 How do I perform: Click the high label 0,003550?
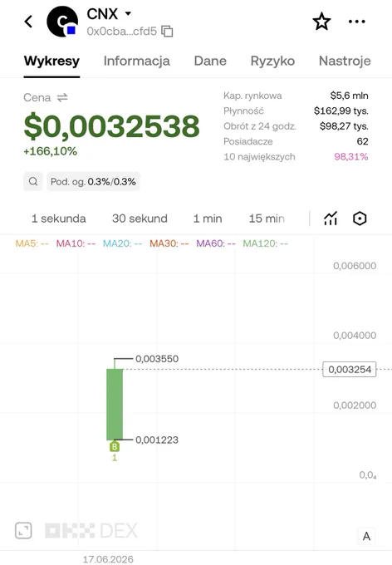pos(157,359)
